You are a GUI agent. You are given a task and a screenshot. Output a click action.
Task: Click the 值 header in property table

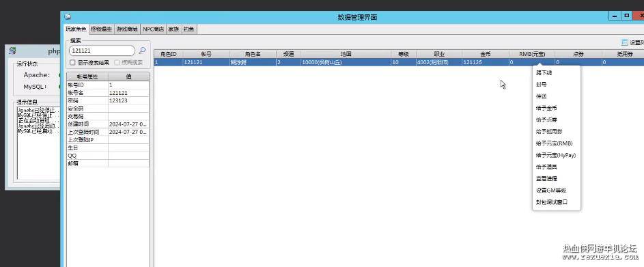(128, 76)
